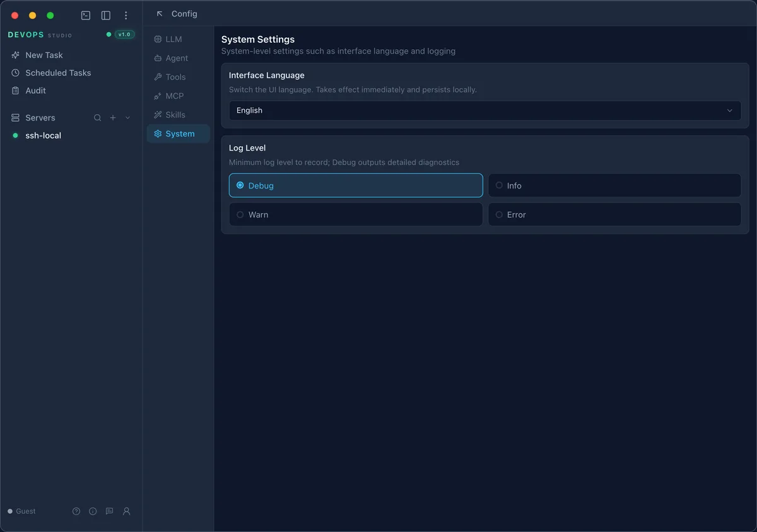The height and width of the screenshot is (532, 757).
Task: Open the Interface Language dropdown
Action: 485,110
